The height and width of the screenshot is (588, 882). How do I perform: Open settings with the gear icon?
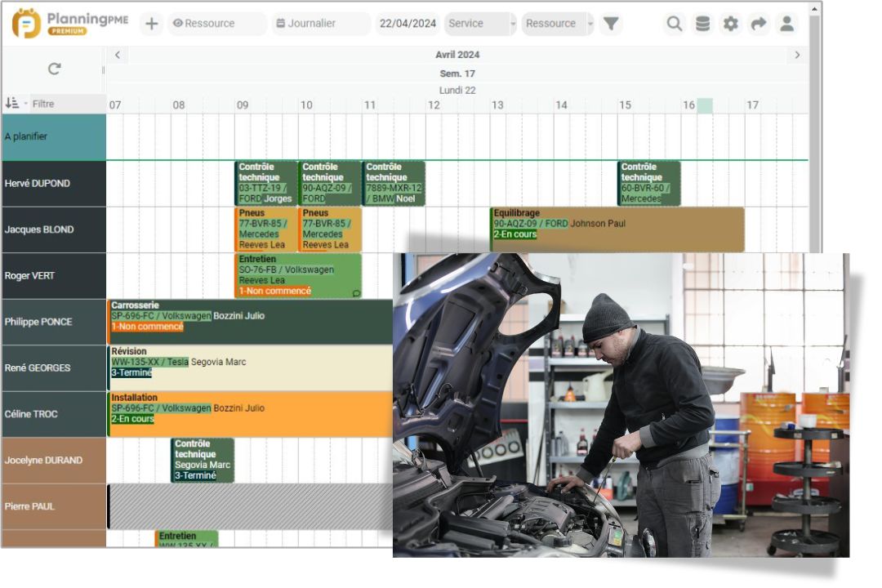(730, 24)
